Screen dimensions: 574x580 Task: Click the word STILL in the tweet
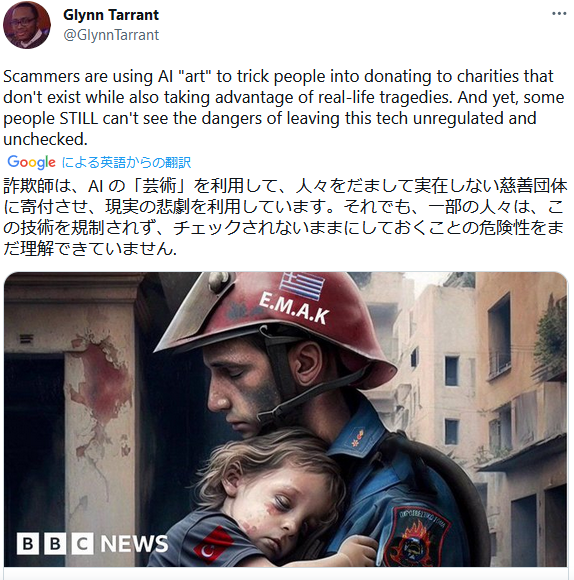point(79,119)
